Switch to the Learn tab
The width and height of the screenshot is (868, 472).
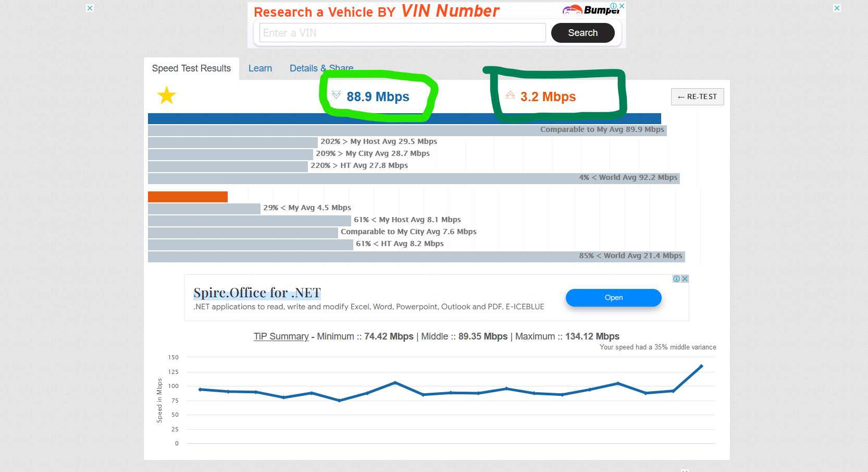tap(260, 68)
